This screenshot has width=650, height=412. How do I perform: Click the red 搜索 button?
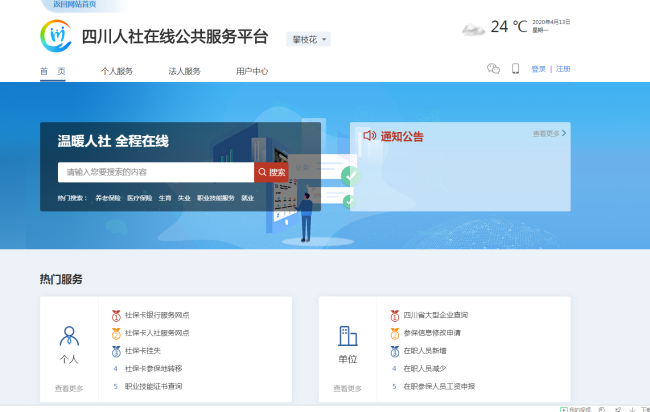(271, 172)
